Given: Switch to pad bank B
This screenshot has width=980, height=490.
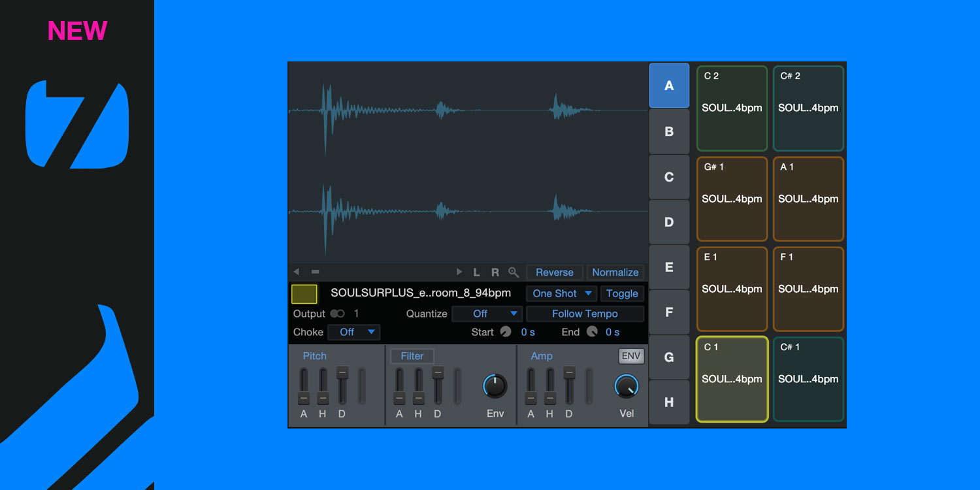Looking at the screenshot, I should pyautogui.click(x=669, y=131).
